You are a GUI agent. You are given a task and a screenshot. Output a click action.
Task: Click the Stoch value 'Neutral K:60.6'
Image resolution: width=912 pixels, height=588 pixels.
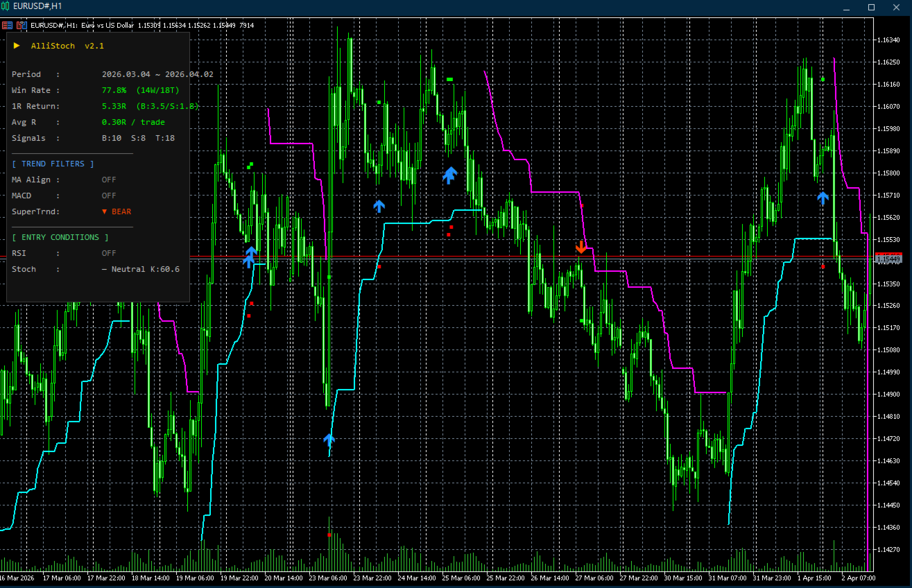141,269
